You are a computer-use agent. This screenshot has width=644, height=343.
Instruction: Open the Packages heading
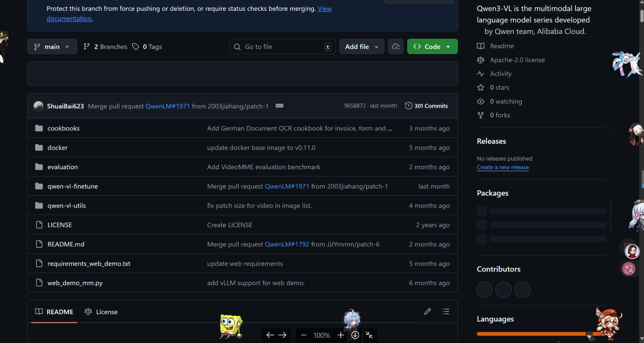pyautogui.click(x=492, y=193)
